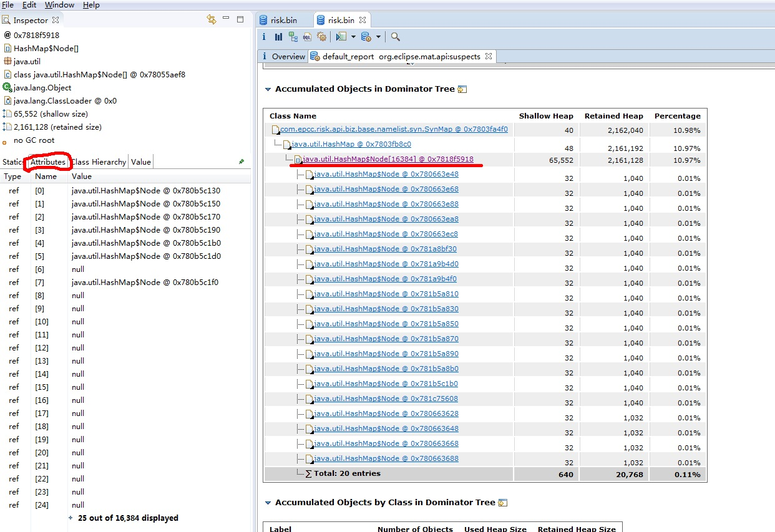Close the active risk.bin editor tab
The image size is (775, 532).
coord(363,21)
